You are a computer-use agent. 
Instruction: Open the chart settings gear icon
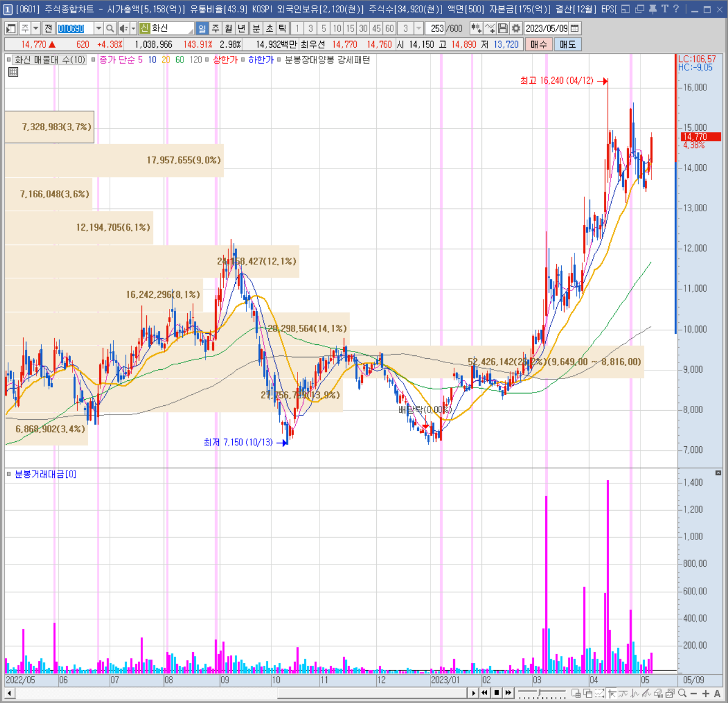516,28
